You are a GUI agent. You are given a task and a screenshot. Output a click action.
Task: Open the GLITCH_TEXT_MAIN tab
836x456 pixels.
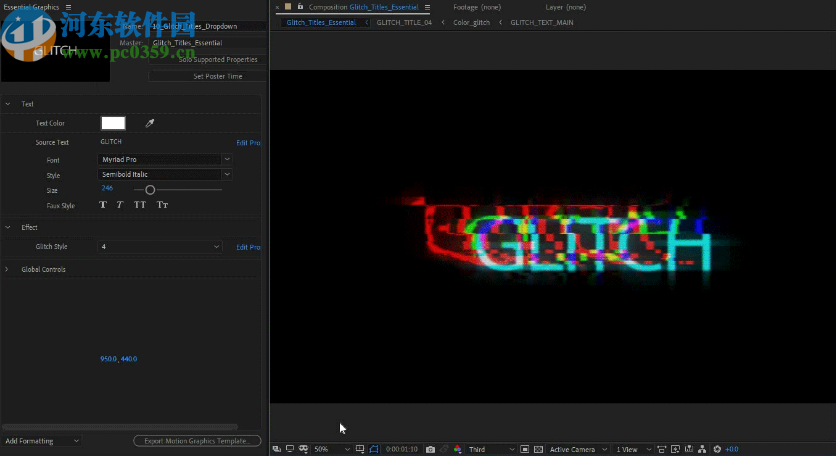point(541,22)
